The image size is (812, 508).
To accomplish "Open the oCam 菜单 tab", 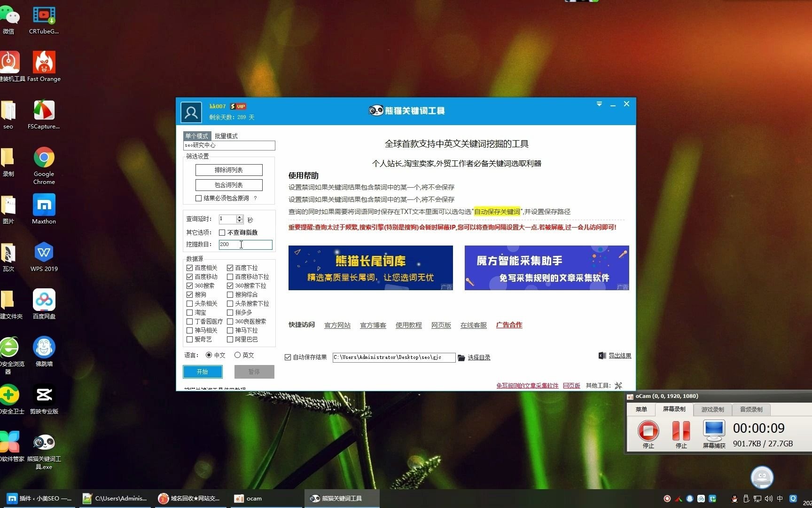I will [x=641, y=409].
